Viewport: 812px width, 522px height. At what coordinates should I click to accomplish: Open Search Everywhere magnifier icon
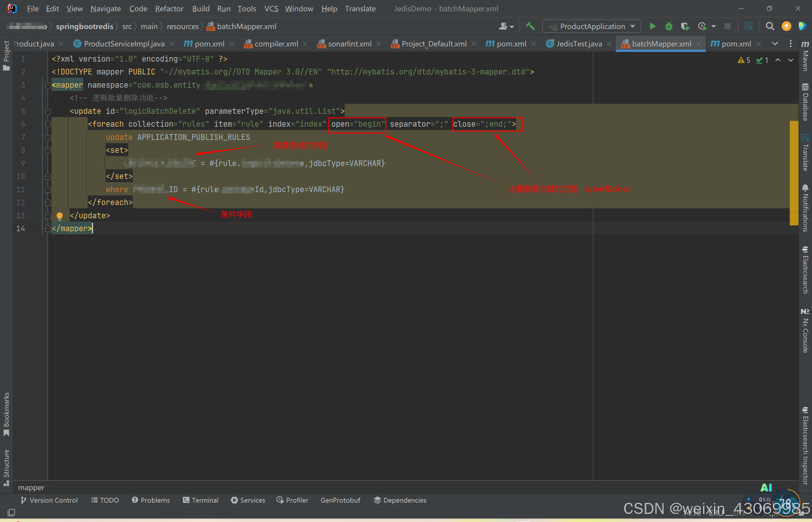tap(770, 26)
